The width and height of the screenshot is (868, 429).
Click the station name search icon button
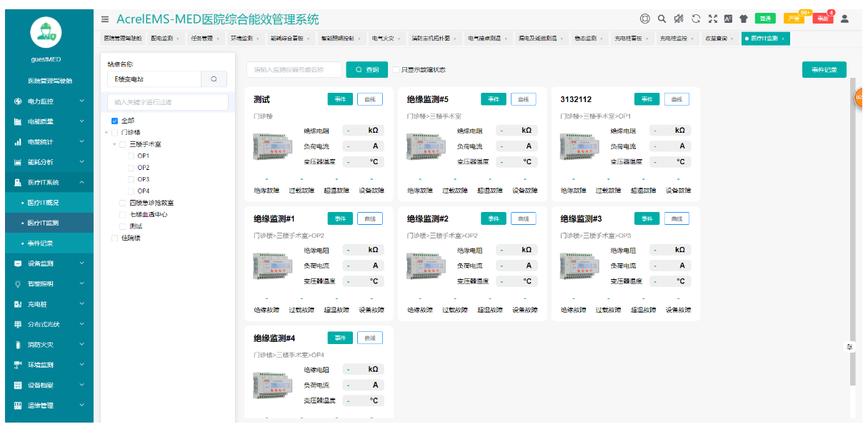[x=214, y=79]
